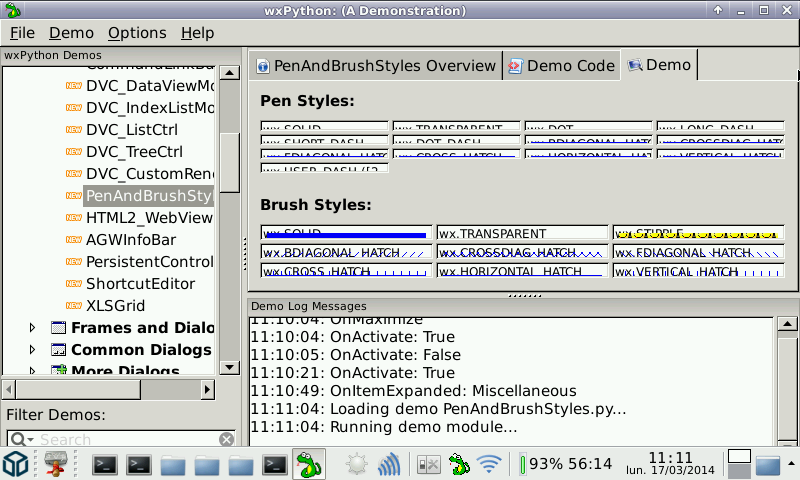Click the demo tree scrollbar up arrow

230,73
